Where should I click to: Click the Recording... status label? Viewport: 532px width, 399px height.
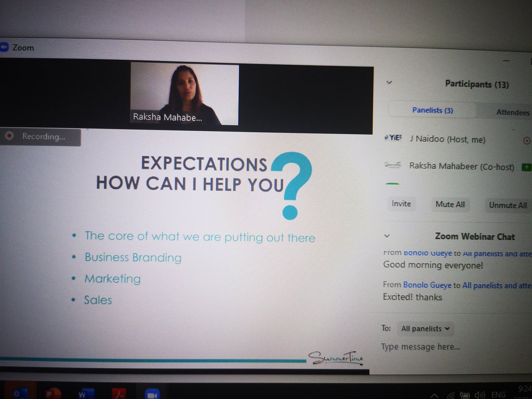point(44,137)
